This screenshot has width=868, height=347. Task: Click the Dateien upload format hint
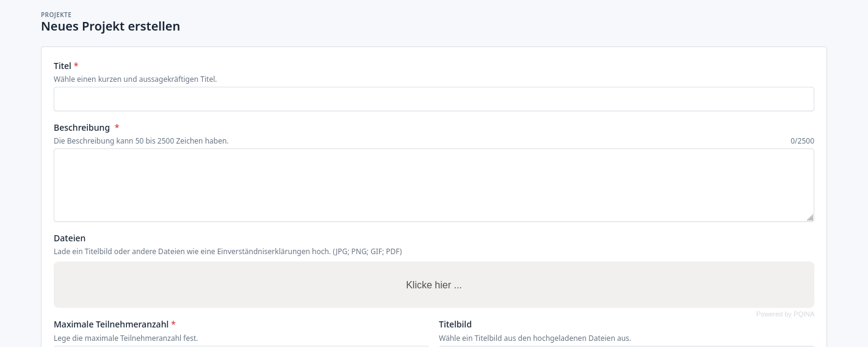pos(228,252)
